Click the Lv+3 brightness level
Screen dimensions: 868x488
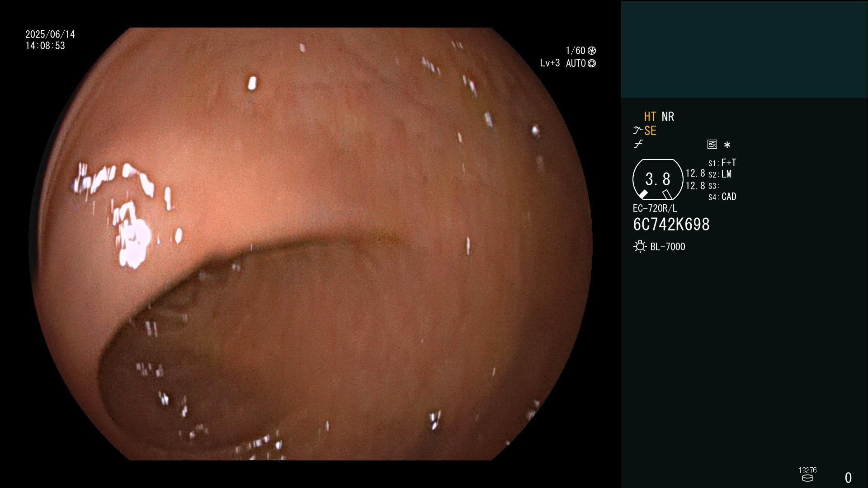(x=550, y=63)
